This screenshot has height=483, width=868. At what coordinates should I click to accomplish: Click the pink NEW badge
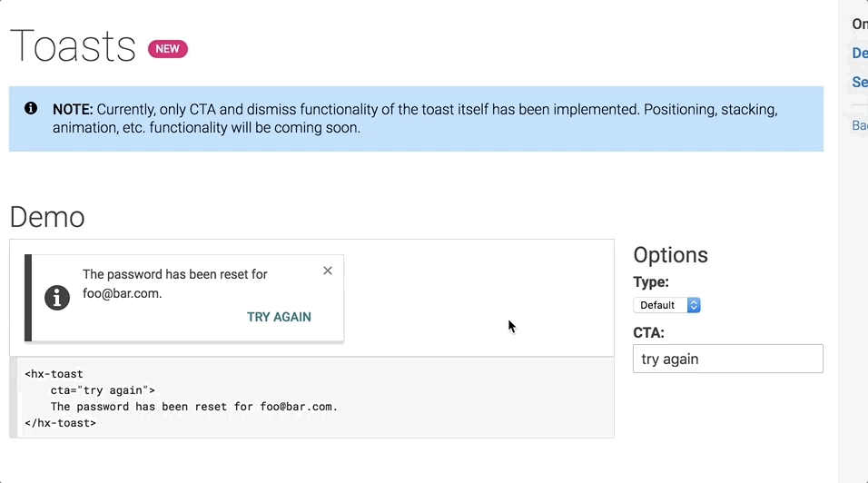coord(168,49)
